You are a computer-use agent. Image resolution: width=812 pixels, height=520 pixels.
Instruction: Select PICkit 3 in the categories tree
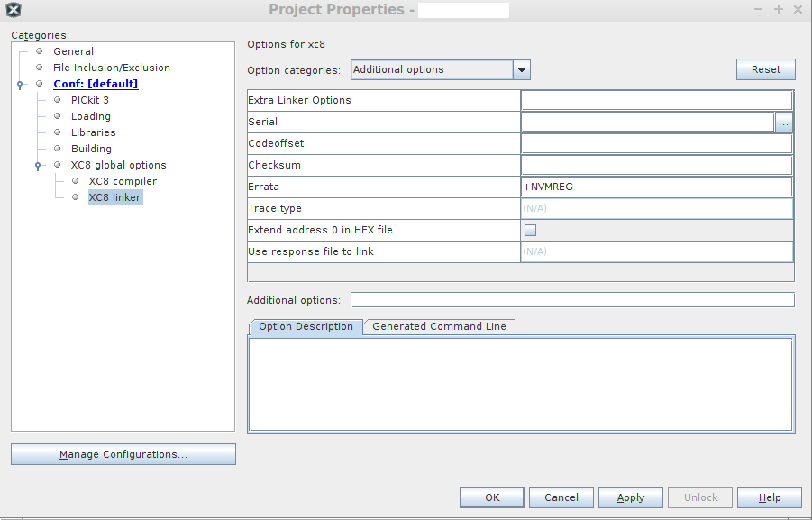(90, 100)
